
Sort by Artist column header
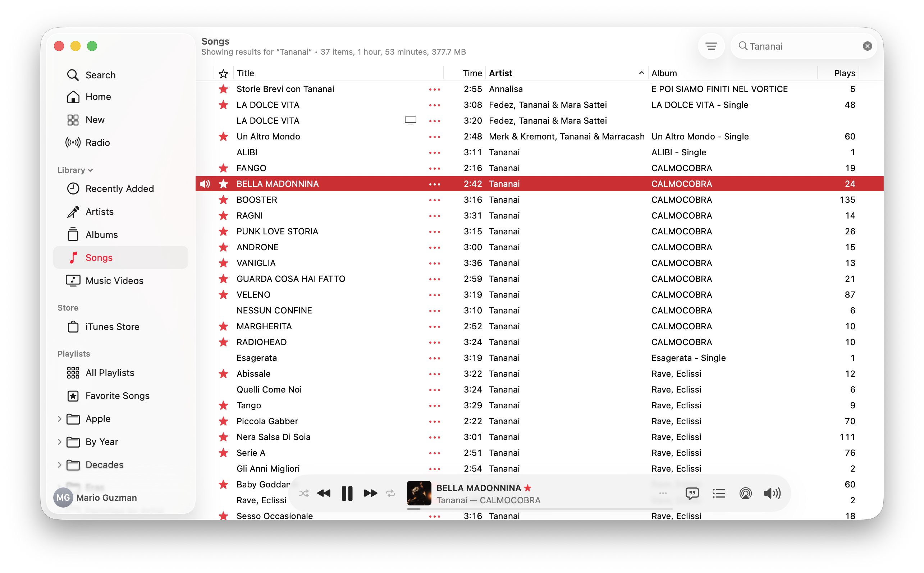click(x=566, y=73)
